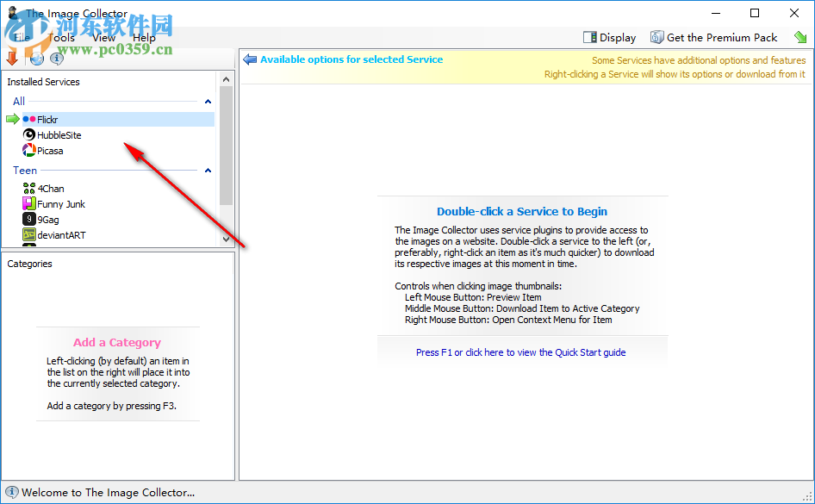815x504 pixels.
Task: Click the Premium Pack icon
Action: pyautogui.click(x=657, y=37)
